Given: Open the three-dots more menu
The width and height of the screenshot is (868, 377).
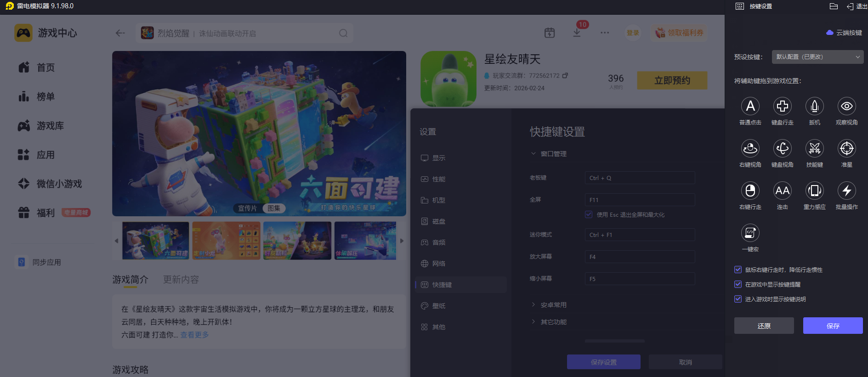Looking at the screenshot, I should 605,33.
